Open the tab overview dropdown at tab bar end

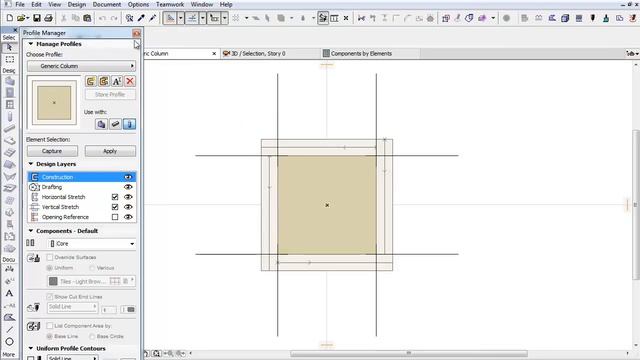click(x=633, y=53)
